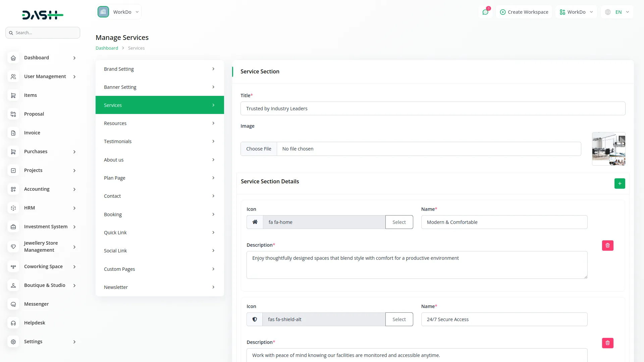Delete the 24/7 Secure Access service entry
Viewport: 644px width, 362px height.
(607, 343)
